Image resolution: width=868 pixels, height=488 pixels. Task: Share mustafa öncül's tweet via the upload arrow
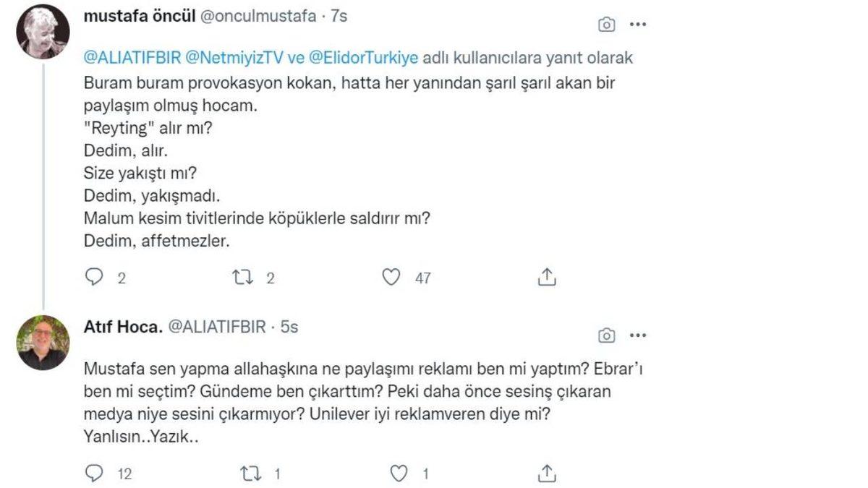[547, 277]
